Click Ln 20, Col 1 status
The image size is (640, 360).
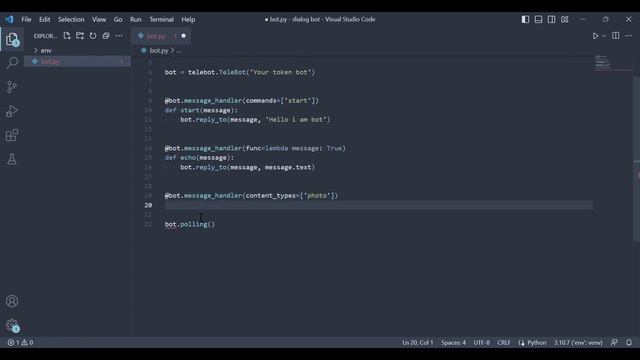[x=418, y=342]
